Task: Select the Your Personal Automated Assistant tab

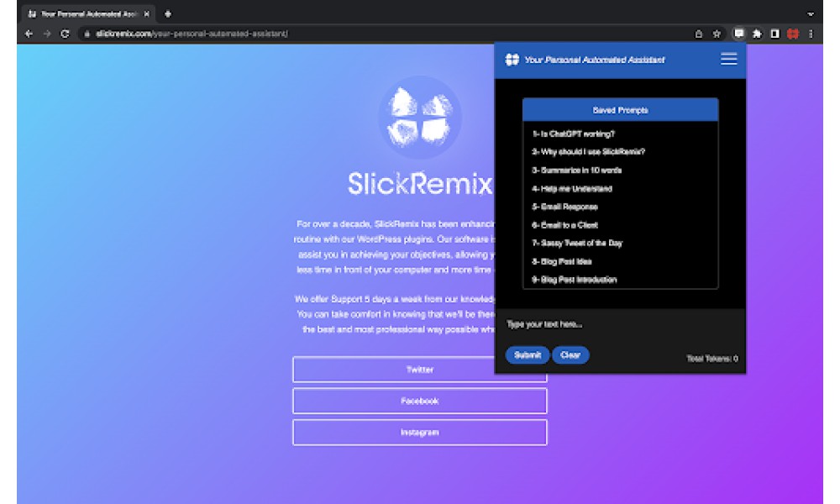Action: pos(89,14)
